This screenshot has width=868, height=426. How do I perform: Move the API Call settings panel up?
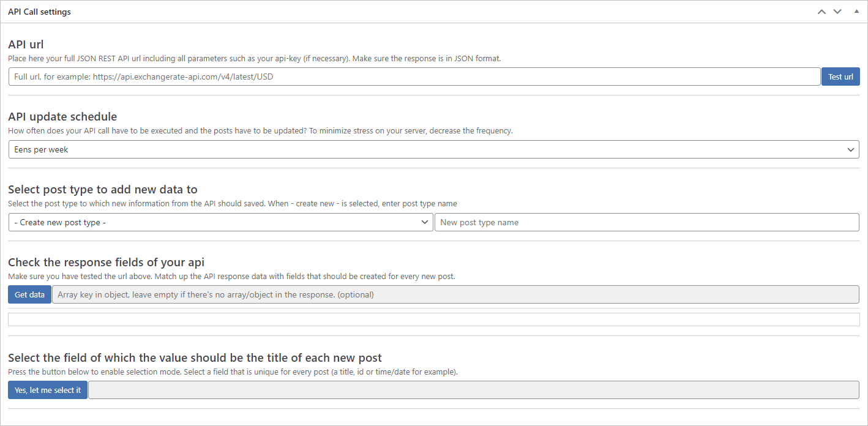pos(821,12)
